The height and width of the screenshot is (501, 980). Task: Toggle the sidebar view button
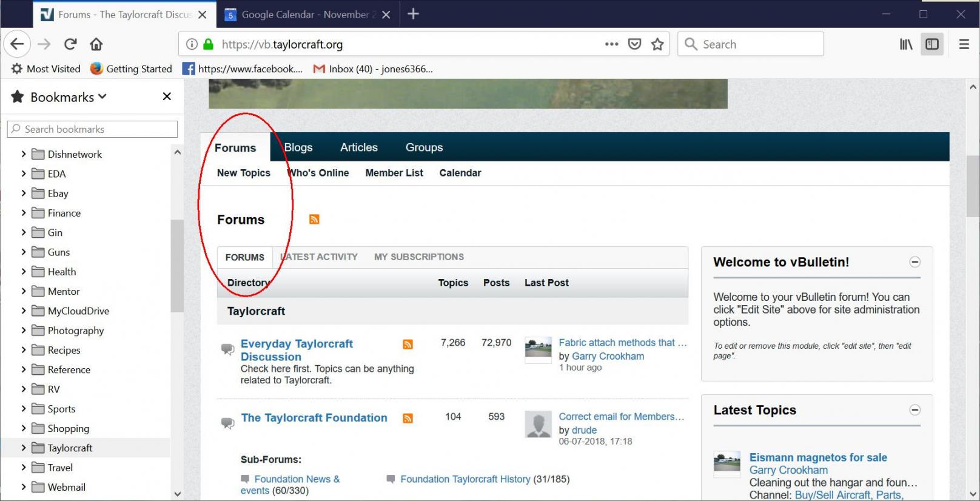pyautogui.click(x=932, y=44)
